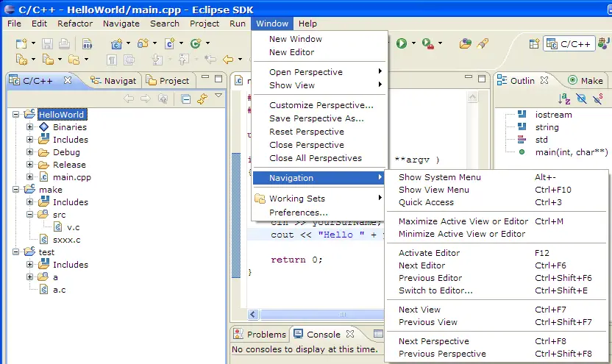Click the Collapse All icon in project view
The height and width of the screenshot is (364, 612).
(x=185, y=99)
